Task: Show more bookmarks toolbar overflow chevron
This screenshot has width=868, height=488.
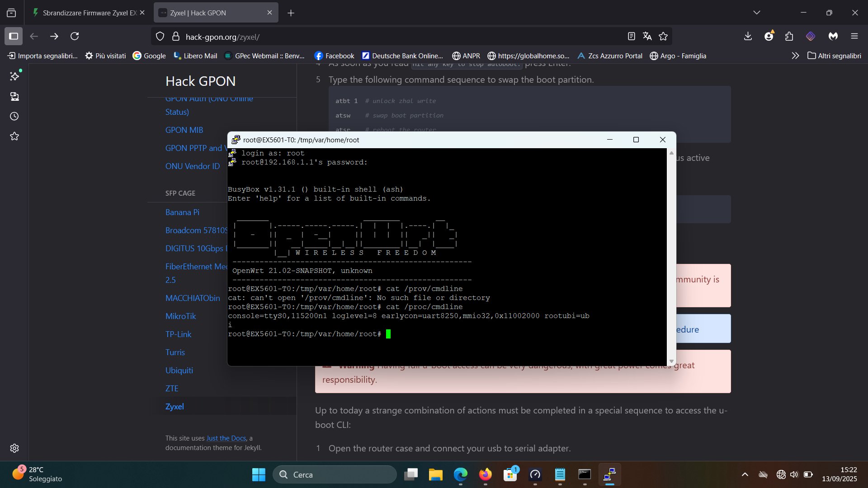Action: point(795,56)
